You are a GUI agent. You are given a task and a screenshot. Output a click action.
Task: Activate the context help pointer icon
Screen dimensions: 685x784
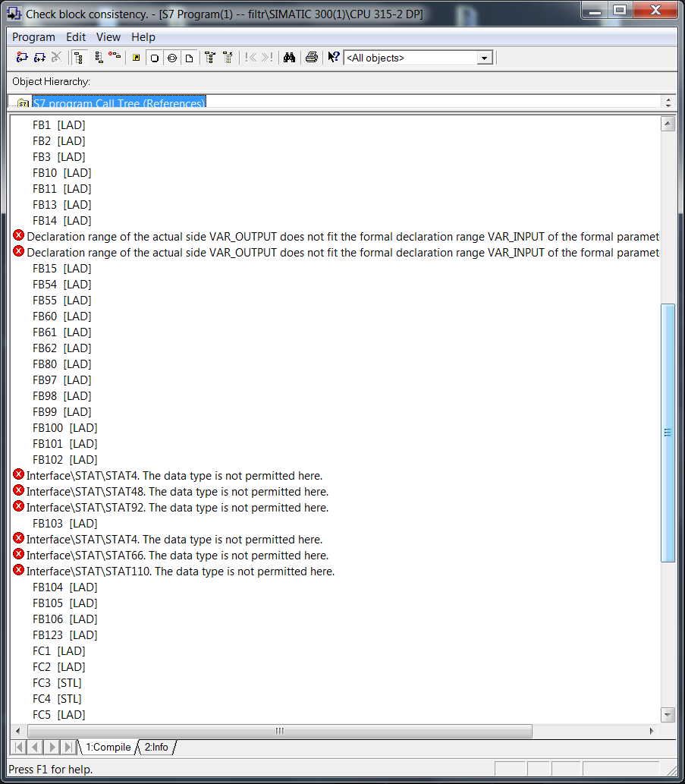click(x=333, y=58)
